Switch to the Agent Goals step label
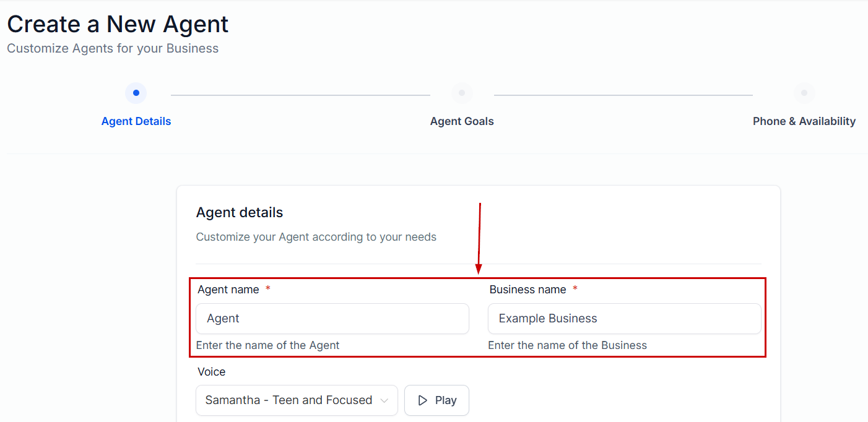 (462, 121)
